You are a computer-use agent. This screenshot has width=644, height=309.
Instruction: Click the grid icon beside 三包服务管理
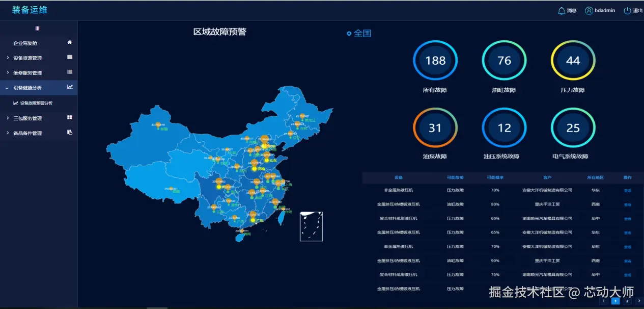(x=70, y=117)
